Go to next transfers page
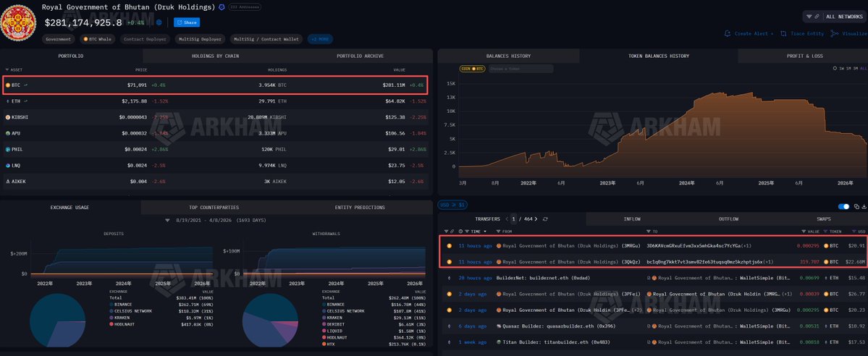The width and height of the screenshot is (868, 356). [x=536, y=219]
